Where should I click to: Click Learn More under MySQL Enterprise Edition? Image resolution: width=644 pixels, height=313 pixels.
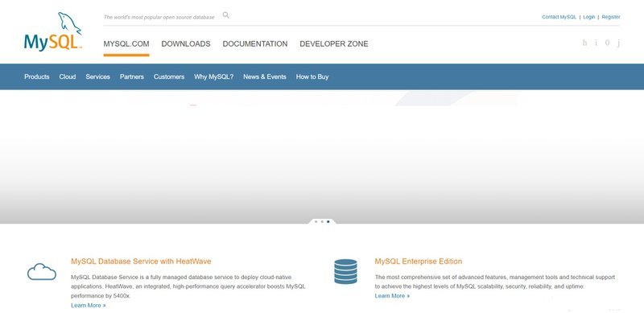click(x=392, y=296)
